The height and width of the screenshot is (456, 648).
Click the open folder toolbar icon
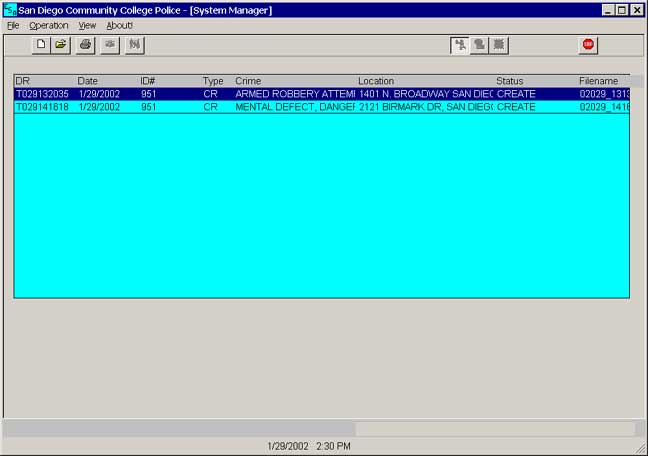pos(60,45)
